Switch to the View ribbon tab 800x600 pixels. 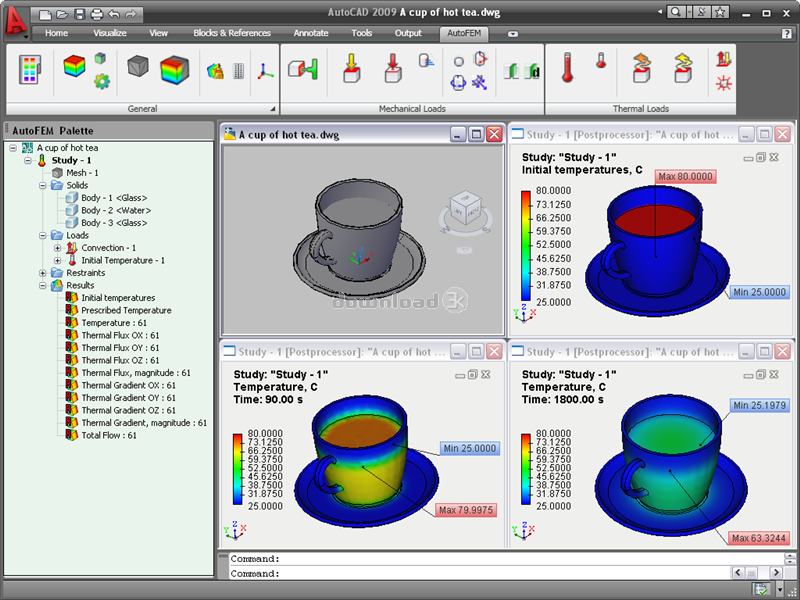coord(158,33)
